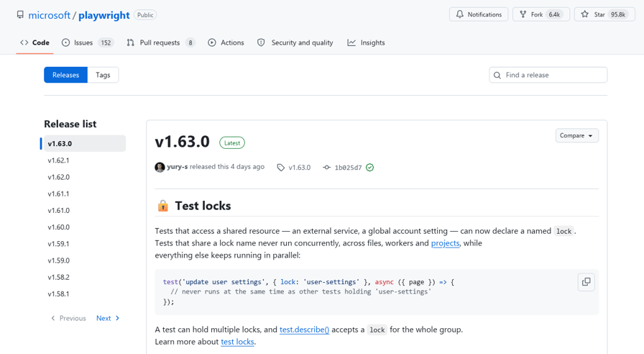Click the commit icon beside 1b025d7

326,168
